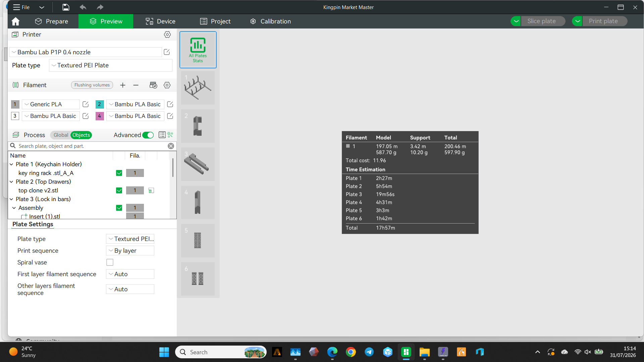Select plate 3 lock-in bars thumbnail
The height and width of the screenshot is (362, 644).
198,164
